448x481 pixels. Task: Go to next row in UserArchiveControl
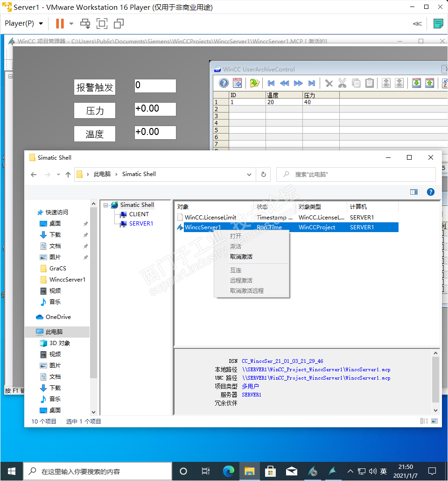[x=298, y=83]
